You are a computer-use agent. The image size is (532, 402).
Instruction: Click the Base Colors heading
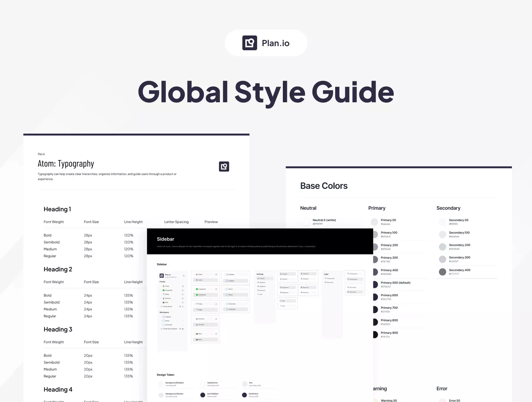[324, 186]
